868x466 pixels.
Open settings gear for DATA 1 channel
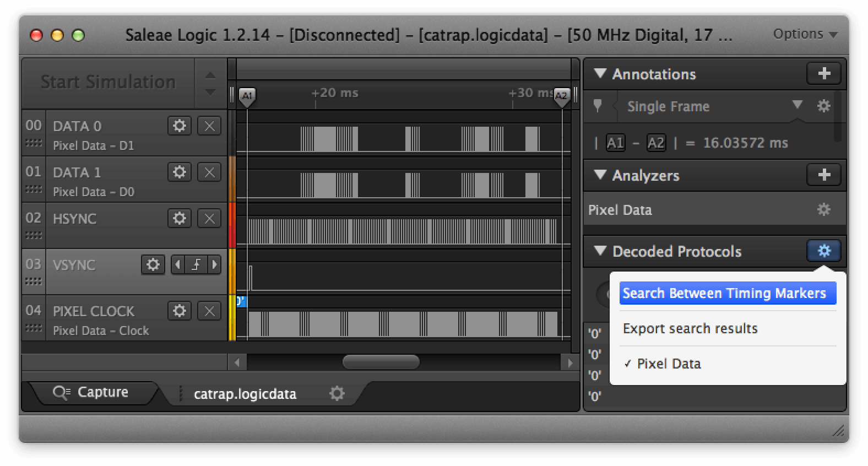coord(180,172)
